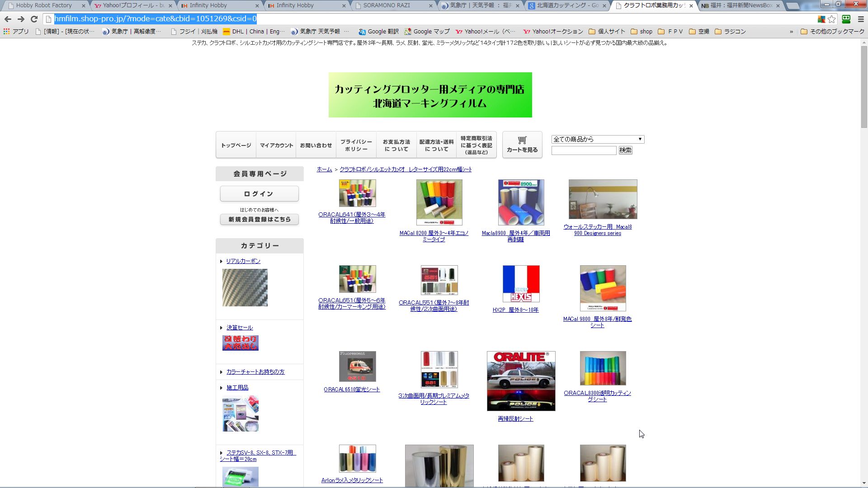Click the カートを見る cart icon
The image size is (868, 488).
(x=522, y=145)
